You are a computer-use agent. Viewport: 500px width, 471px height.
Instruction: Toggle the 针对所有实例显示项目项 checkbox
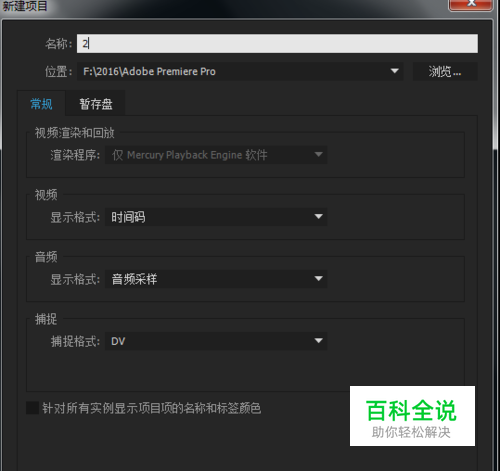32,408
